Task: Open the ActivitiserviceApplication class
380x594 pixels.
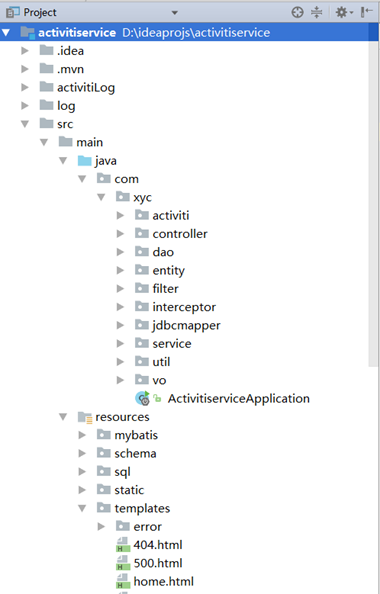Action: pyautogui.click(x=239, y=399)
